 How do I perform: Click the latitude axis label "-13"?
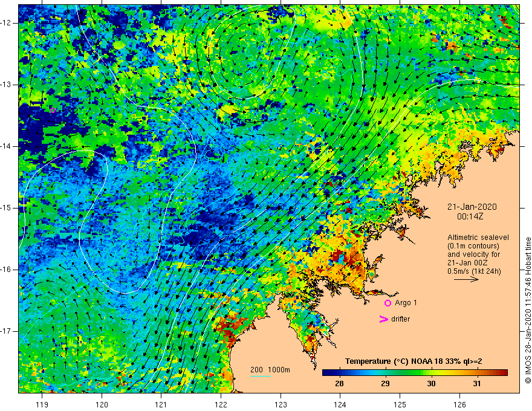[x=7, y=85]
